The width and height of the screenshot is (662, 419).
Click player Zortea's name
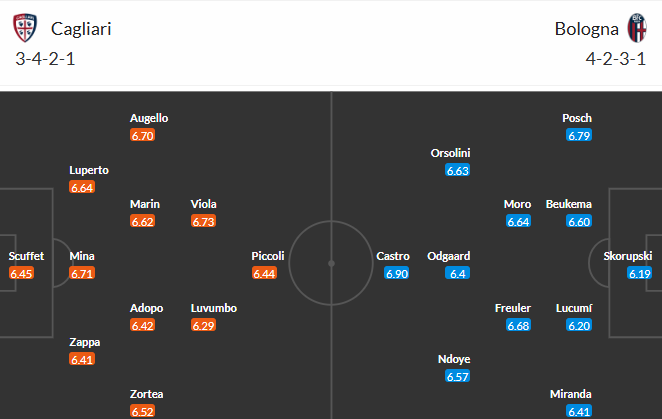point(147,394)
